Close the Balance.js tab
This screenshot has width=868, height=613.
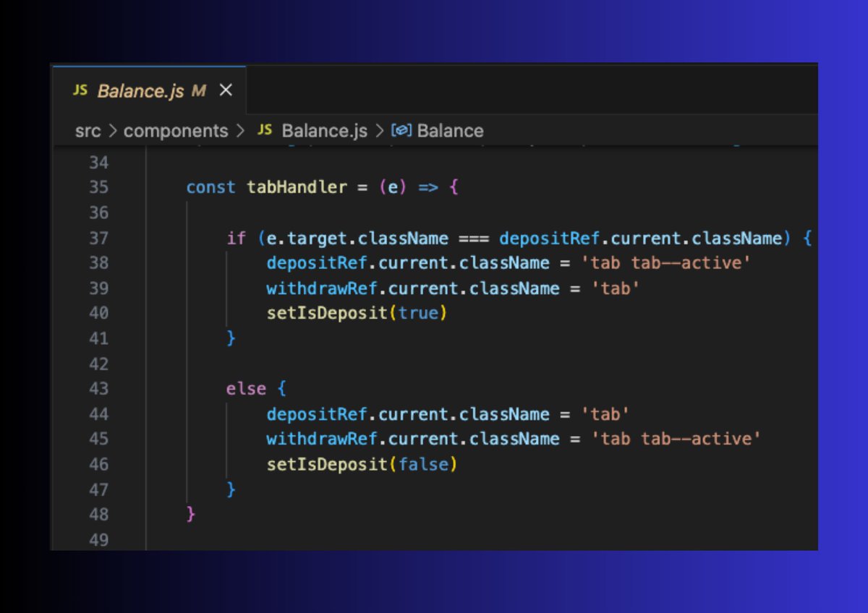coord(226,90)
